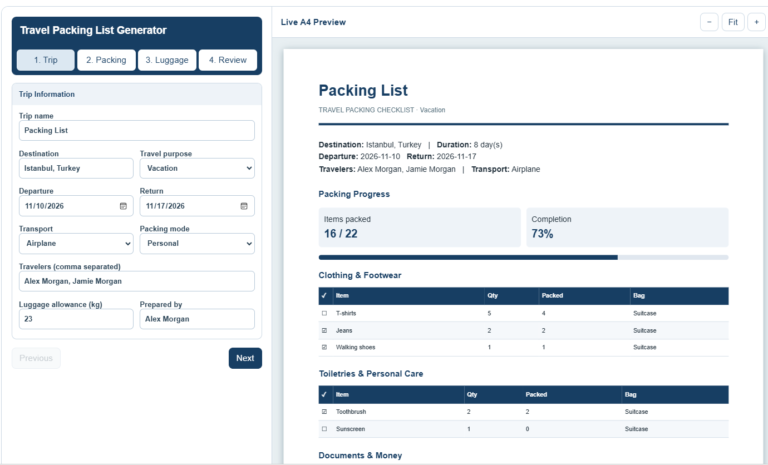The width and height of the screenshot is (768, 465).
Task: Click the Departure date field
Action: (x=76, y=206)
